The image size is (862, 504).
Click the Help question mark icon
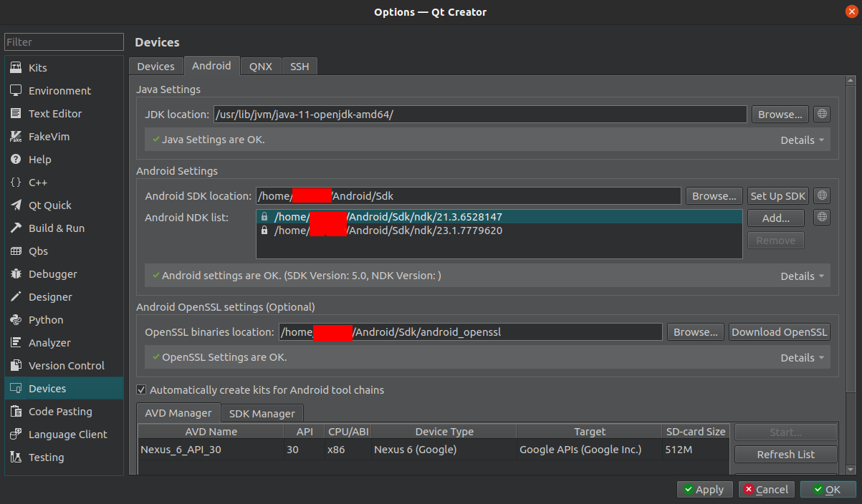(x=16, y=160)
